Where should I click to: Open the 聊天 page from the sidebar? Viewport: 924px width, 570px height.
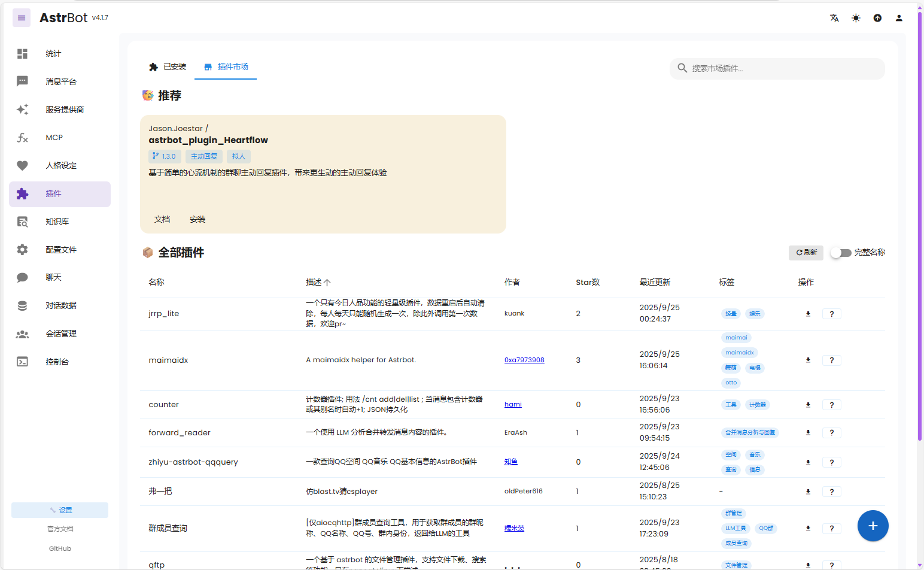click(60, 277)
